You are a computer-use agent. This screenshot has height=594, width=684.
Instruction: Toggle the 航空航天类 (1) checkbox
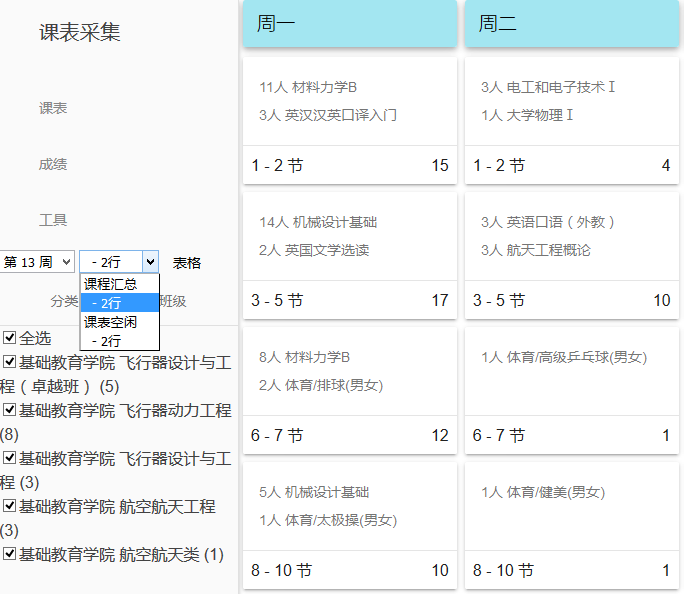click(x=10, y=555)
